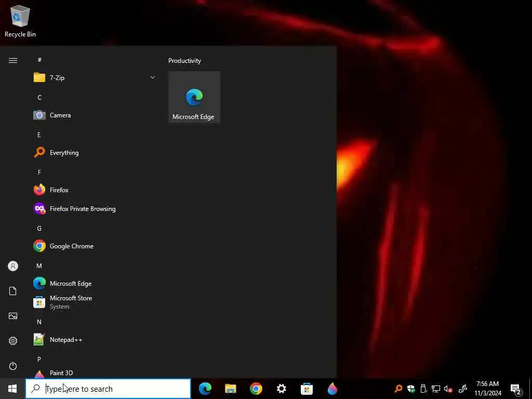Image resolution: width=532 pixels, height=399 pixels.
Task: Open Firefox Private Browsing
Action: 95,209
